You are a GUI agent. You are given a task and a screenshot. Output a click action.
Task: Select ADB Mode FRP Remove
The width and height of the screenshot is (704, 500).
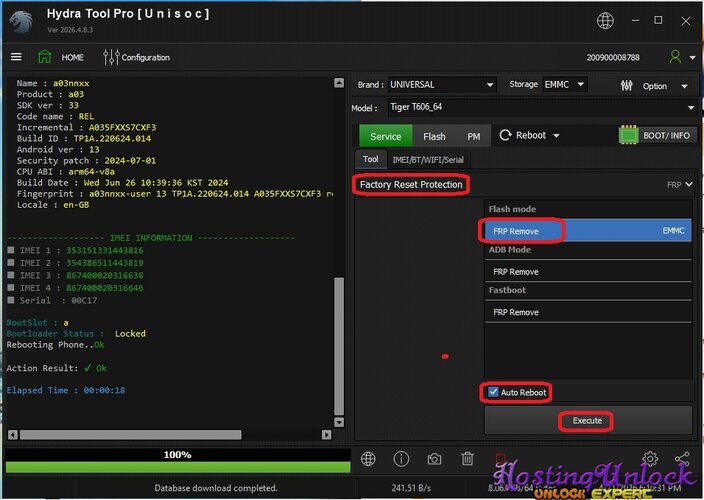click(588, 272)
